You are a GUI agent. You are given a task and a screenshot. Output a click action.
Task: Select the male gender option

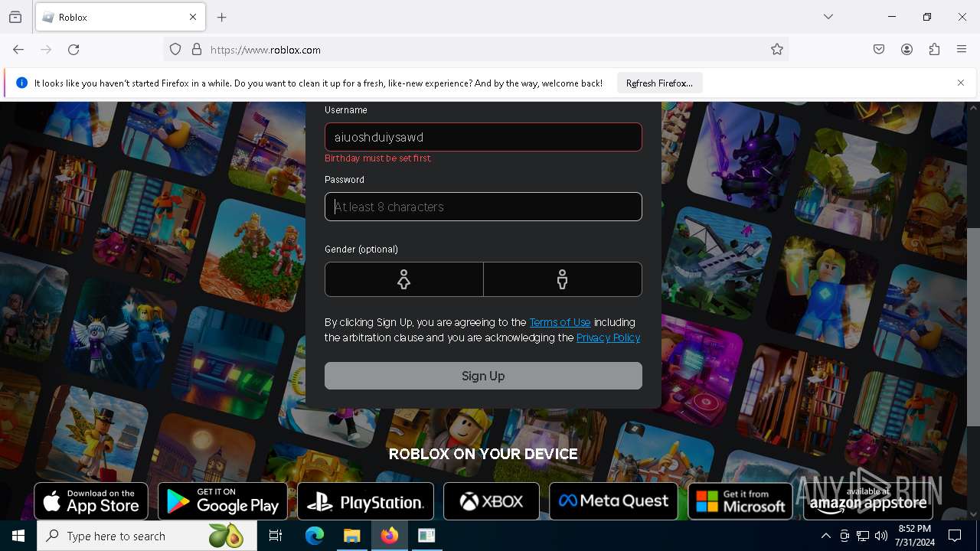coord(563,279)
